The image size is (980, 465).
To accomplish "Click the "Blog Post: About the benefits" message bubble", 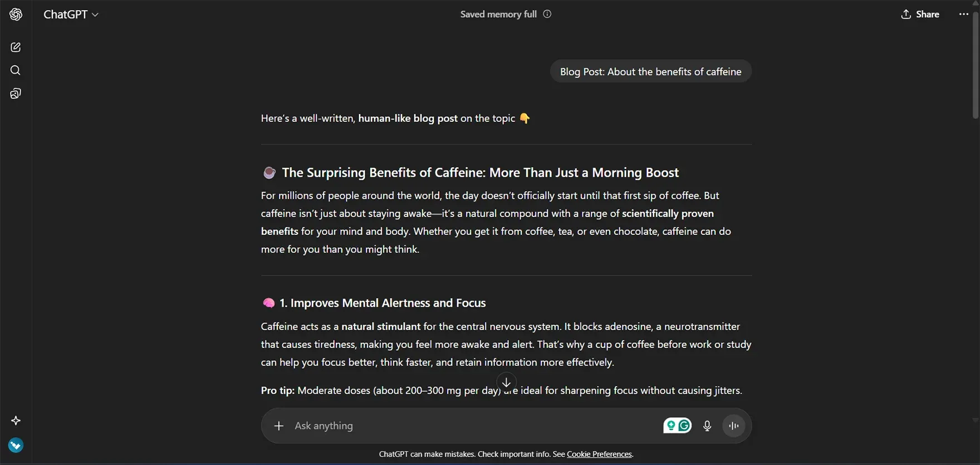I will click(x=650, y=71).
